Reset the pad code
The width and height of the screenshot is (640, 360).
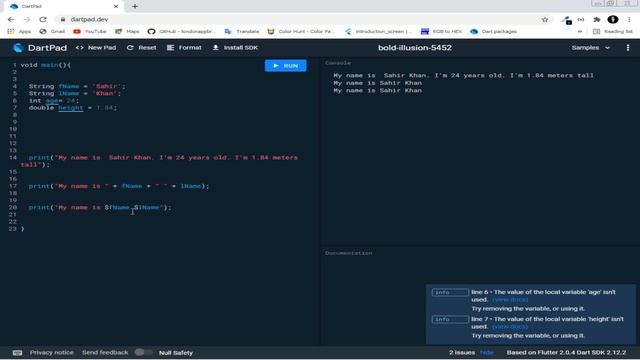(141, 48)
